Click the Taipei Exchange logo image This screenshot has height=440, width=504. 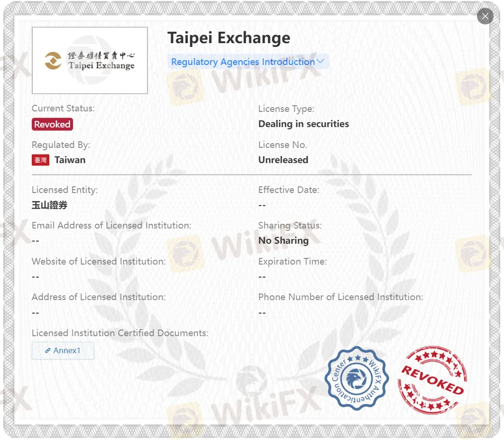point(90,60)
